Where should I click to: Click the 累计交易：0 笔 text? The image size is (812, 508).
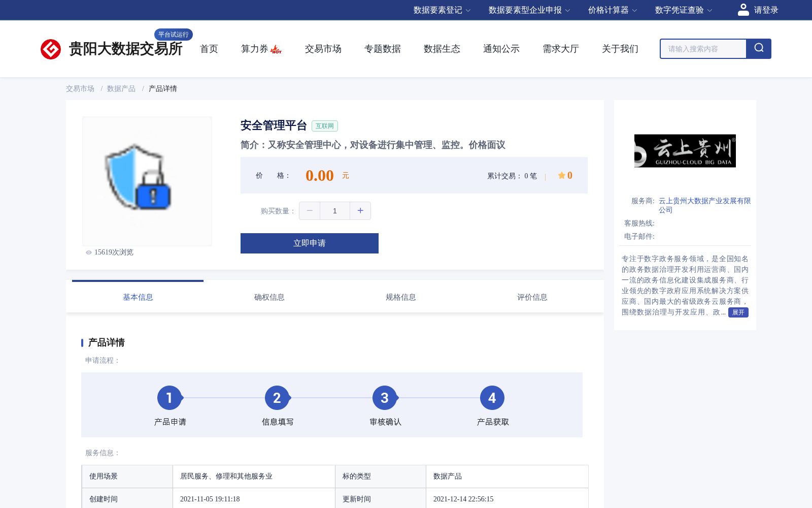coord(512,176)
